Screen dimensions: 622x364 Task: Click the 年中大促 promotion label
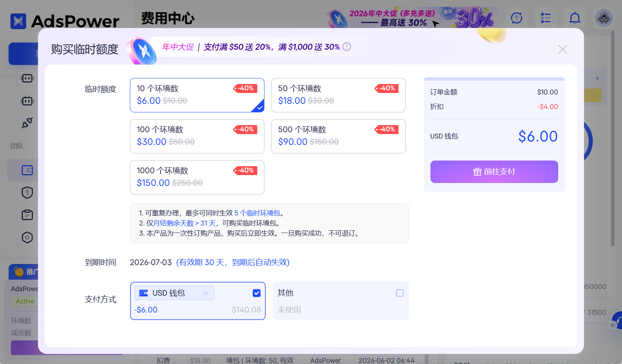click(x=178, y=47)
